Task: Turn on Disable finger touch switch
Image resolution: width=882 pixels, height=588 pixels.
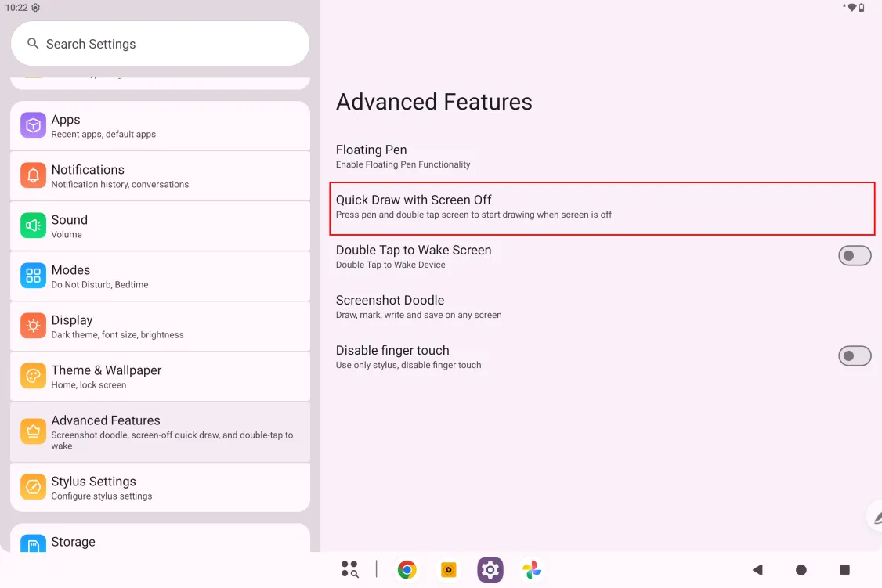Action: [855, 355]
